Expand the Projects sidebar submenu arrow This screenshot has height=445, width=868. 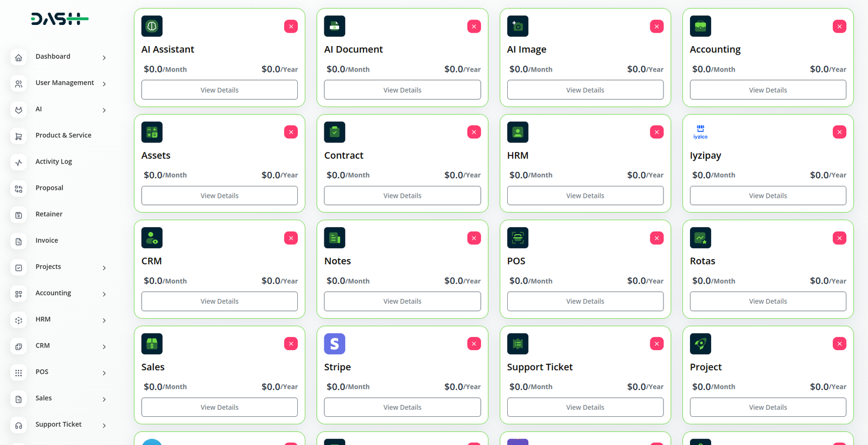(104, 268)
